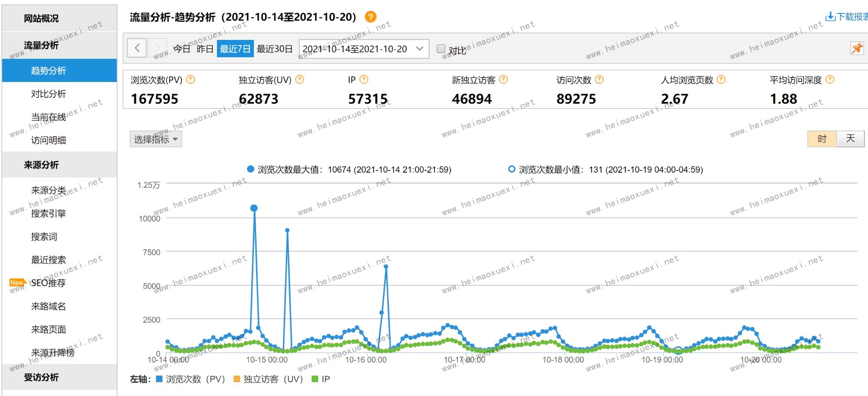Select the 最近30日 date tab
The height and width of the screenshot is (396, 868).
coord(274,49)
